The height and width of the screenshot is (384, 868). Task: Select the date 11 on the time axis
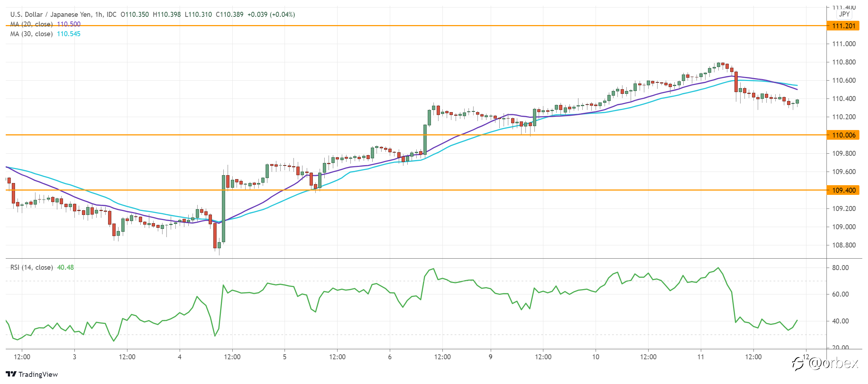[x=700, y=357]
